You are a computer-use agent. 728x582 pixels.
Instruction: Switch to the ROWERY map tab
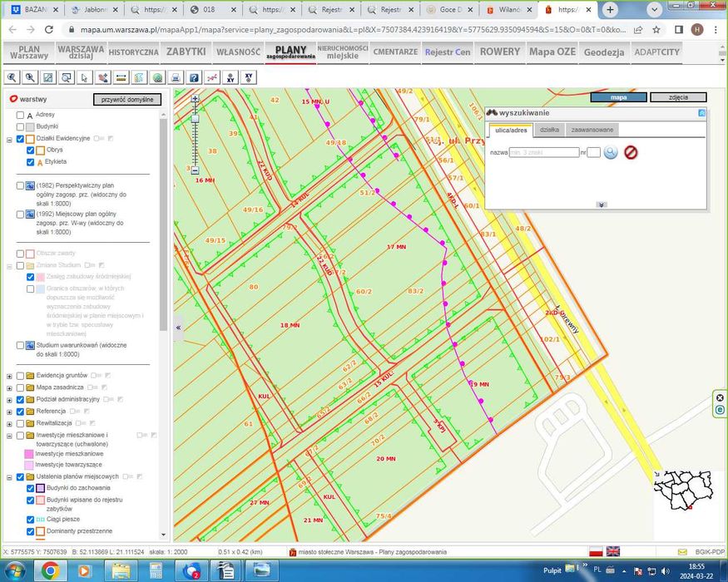click(x=499, y=52)
